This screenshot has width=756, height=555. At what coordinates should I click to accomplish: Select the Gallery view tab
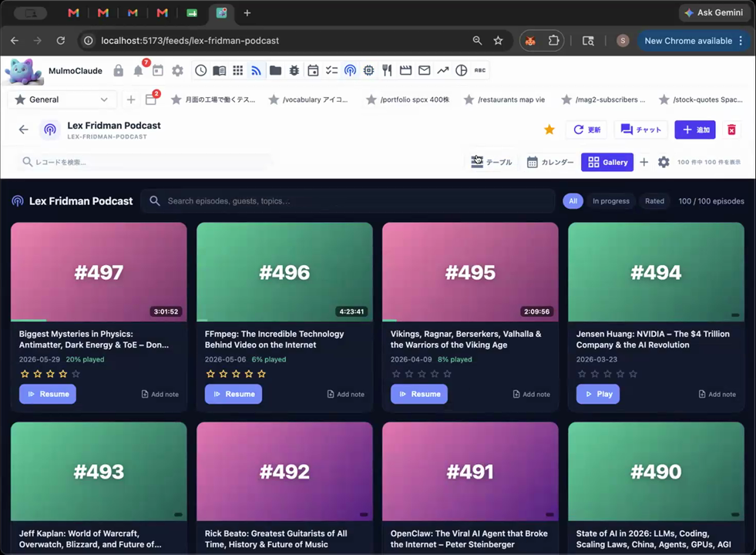pyautogui.click(x=607, y=162)
